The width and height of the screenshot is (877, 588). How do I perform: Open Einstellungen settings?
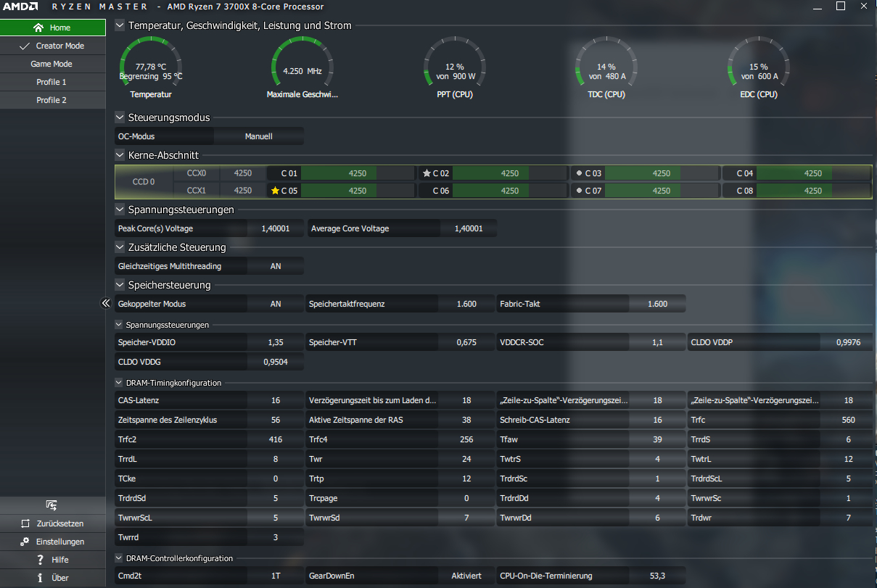coord(53,542)
